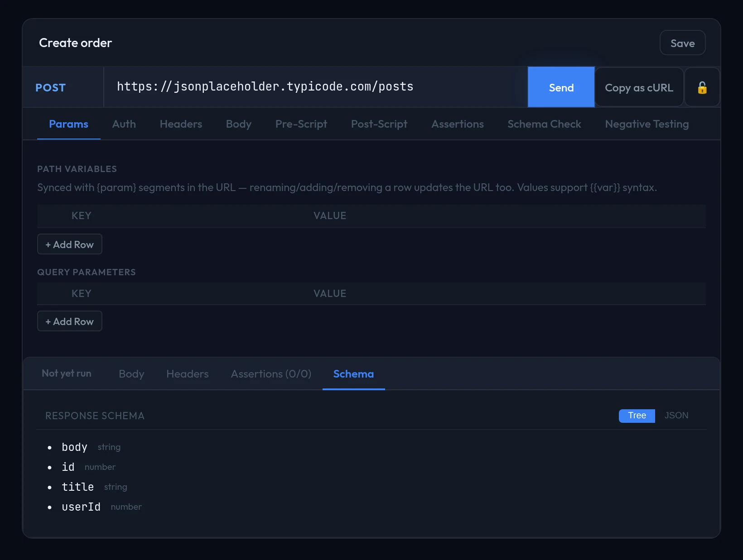Save the Create order request
Image resolution: width=743 pixels, height=560 pixels.
point(682,43)
